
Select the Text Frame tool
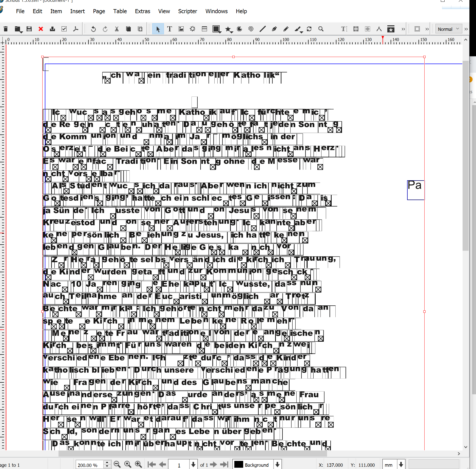pyautogui.click(x=169, y=29)
